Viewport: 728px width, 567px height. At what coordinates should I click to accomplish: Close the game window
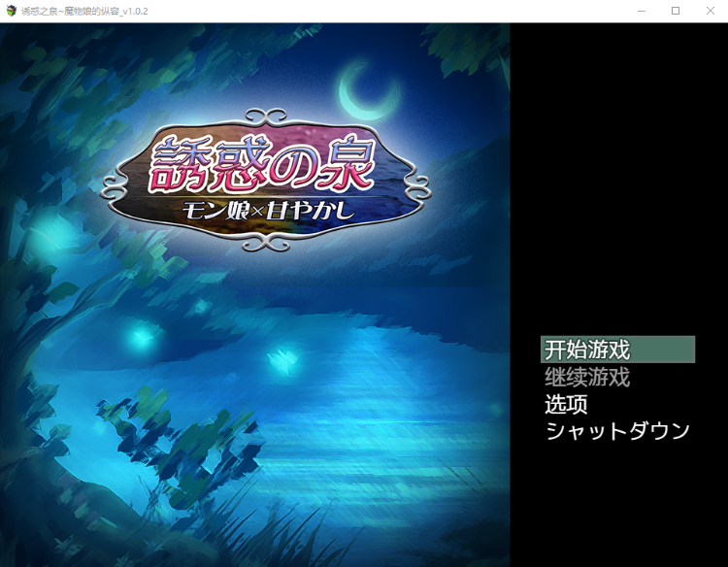pyautogui.click(x=711, y=11)
